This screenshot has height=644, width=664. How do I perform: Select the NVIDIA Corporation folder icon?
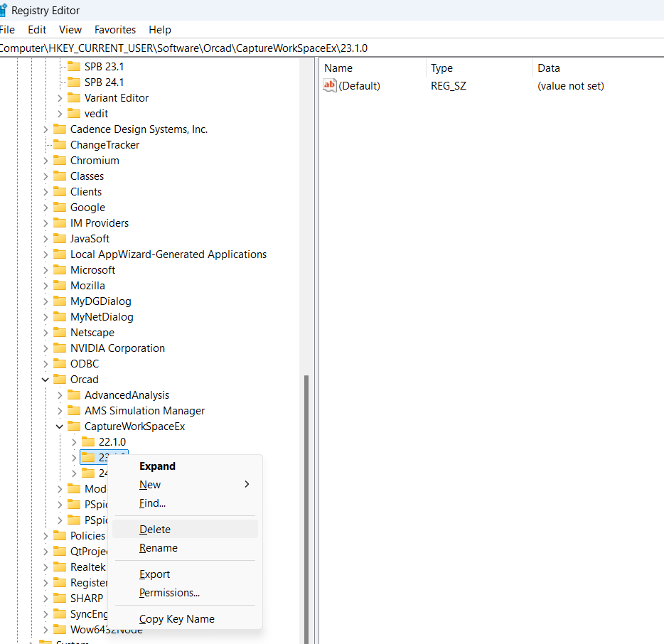coord(60,348)
